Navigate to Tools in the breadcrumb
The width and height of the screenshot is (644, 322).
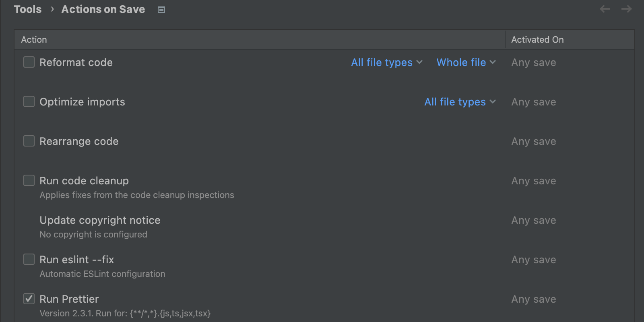point(28,9)
